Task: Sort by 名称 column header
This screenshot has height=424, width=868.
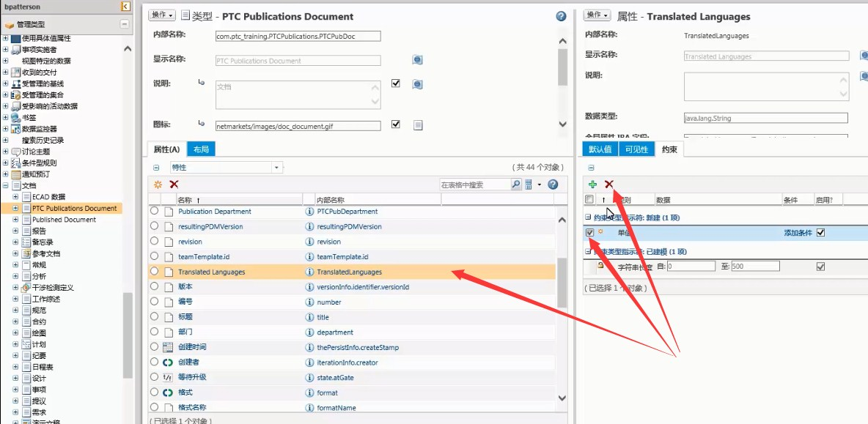Action: (x=185, y=200)
